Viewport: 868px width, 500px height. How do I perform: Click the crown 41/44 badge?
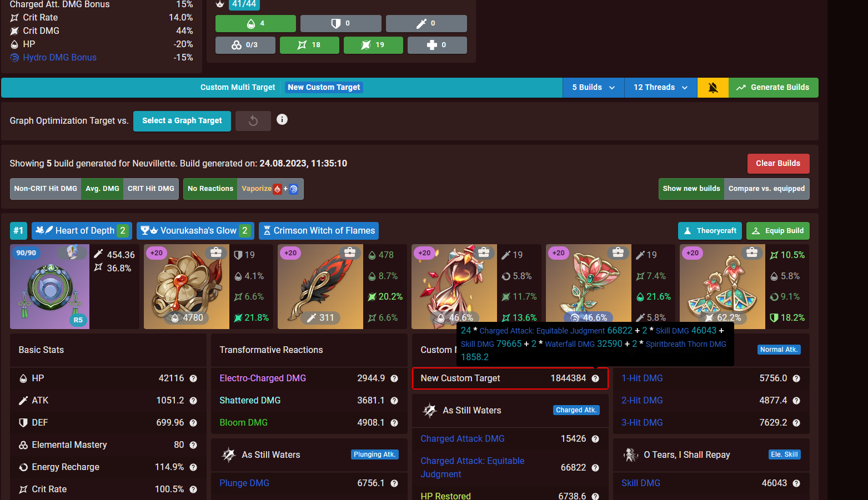[244, 4]
